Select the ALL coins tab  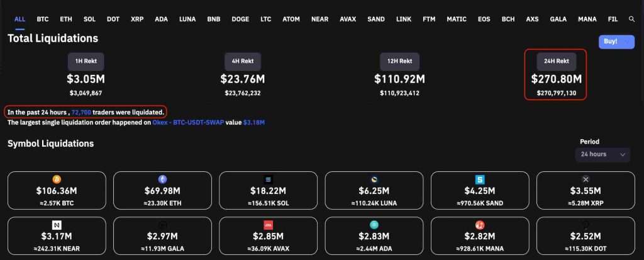pyautogui.click(x=19, y=20)
